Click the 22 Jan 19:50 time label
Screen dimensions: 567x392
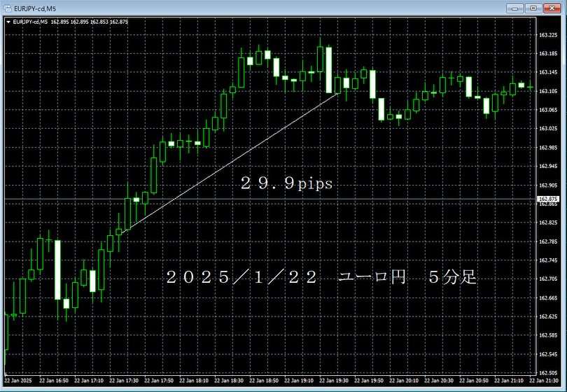(369, 381)
